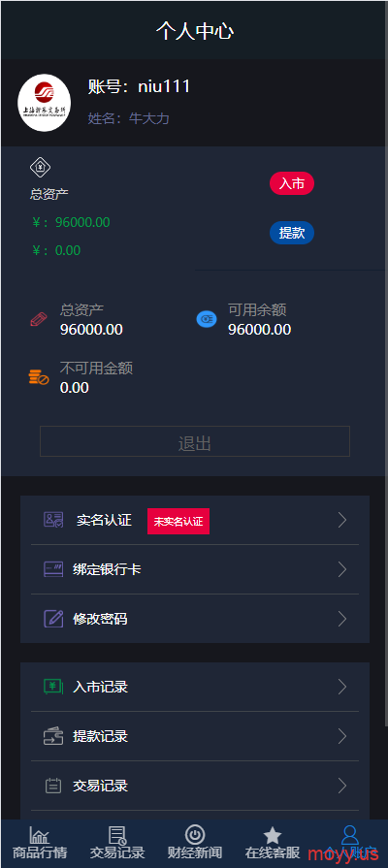Open the 财经新闻 bottom tab

(x=195, y=842)
